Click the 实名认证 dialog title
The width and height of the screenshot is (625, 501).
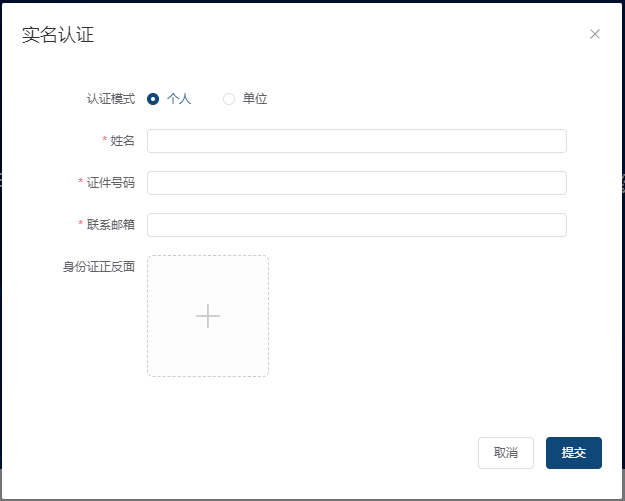(58, 35)
